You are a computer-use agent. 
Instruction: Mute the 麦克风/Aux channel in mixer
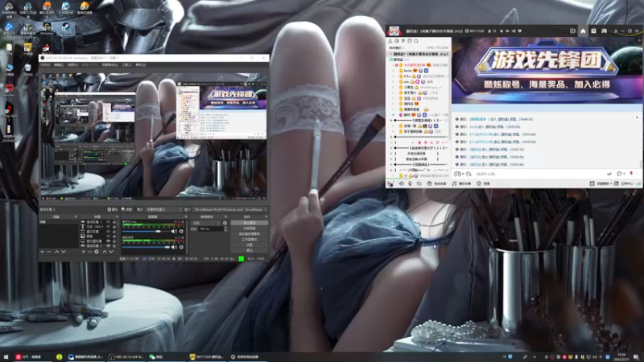(x=174, y=232)
